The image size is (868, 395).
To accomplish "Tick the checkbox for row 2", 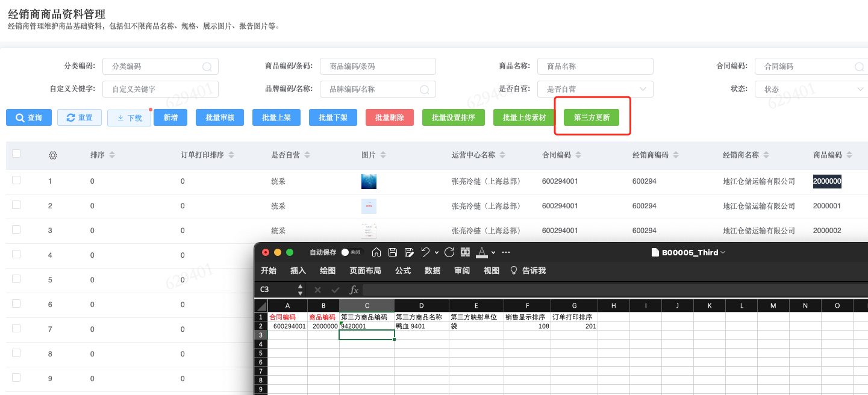I will [16, 205].
